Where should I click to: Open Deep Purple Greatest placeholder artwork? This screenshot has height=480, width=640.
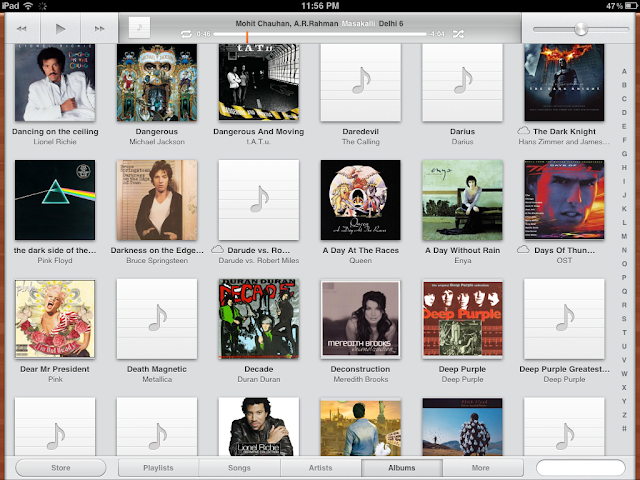(564, 319)
